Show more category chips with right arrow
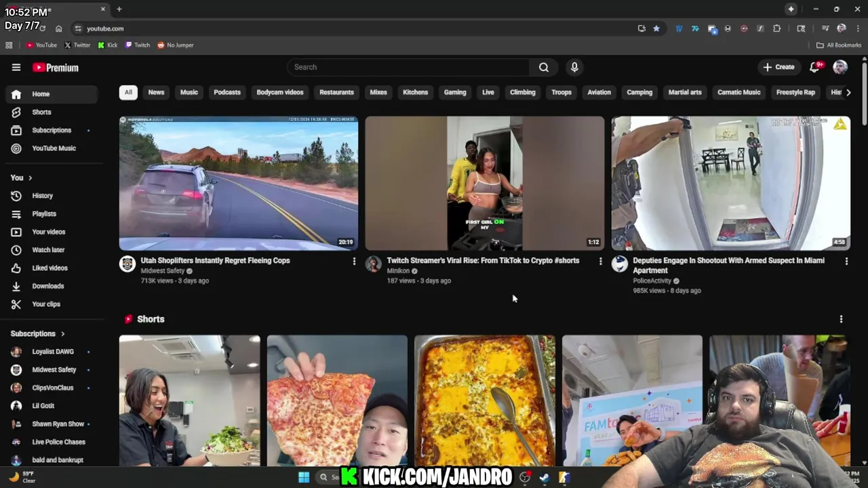This screenshot has width=868, height=488. point(848,92)
